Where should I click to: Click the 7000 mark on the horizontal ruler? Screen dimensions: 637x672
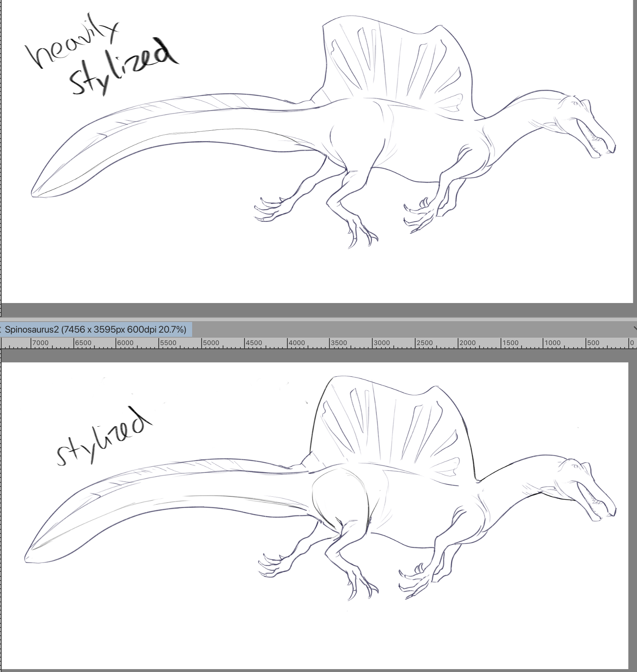pos(40,343)
